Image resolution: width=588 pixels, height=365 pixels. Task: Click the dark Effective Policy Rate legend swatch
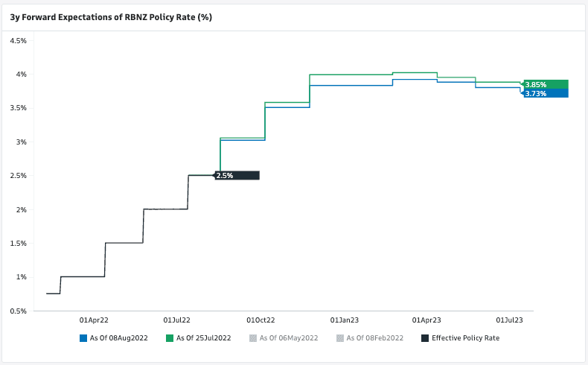coord(425,338)
